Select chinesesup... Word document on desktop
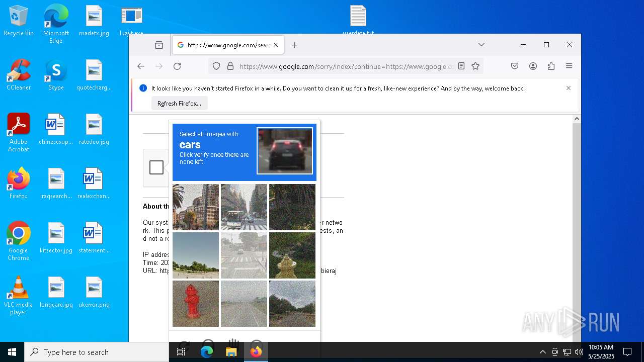 (56, 129)
